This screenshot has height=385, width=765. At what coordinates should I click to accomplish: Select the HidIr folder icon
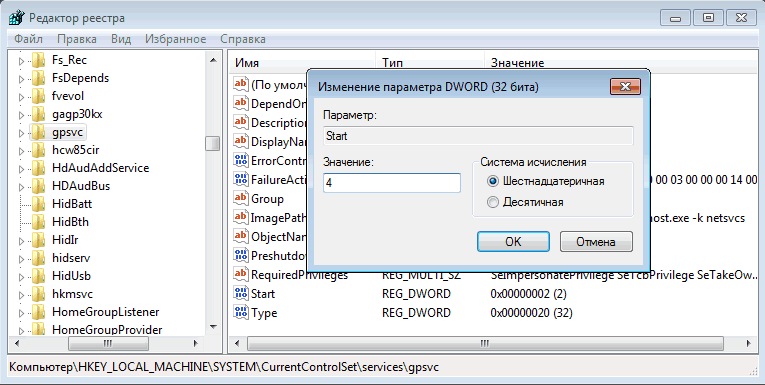tap(39, 241)
